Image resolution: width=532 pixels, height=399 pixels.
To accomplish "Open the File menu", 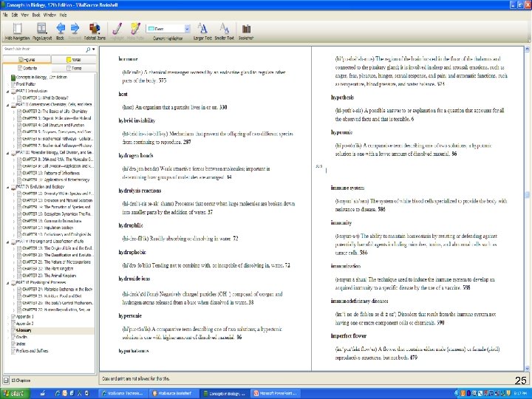I will (x=5, y=15).
